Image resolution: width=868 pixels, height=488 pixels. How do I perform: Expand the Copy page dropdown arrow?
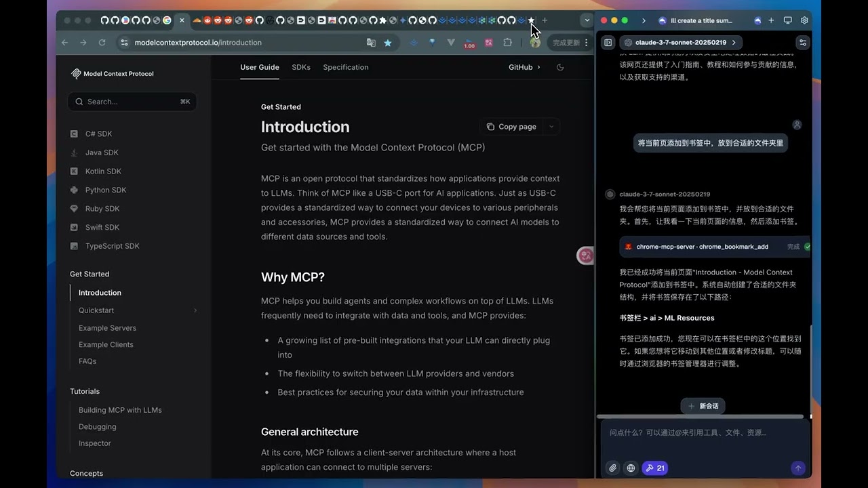pos(551,127)
